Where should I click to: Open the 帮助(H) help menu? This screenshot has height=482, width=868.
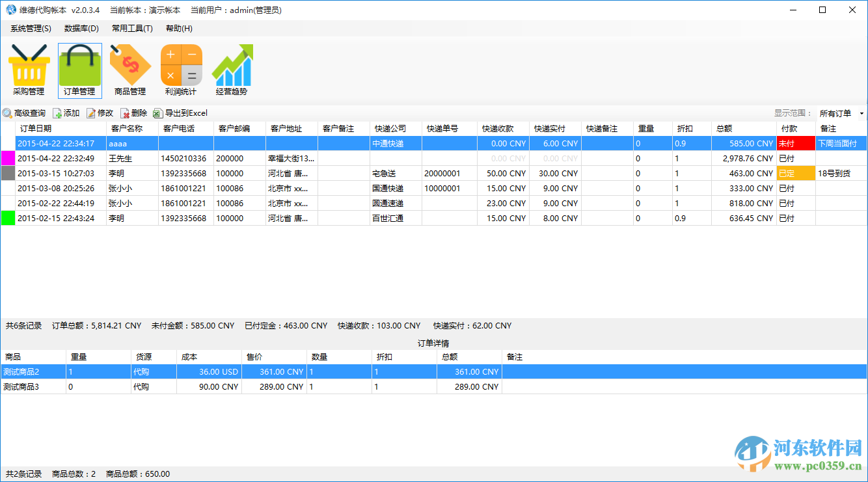178,29
